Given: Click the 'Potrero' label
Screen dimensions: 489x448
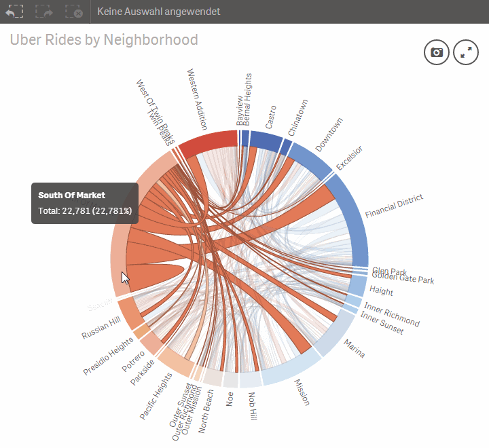Looking at the screenshot, I should tap(133, 361).
